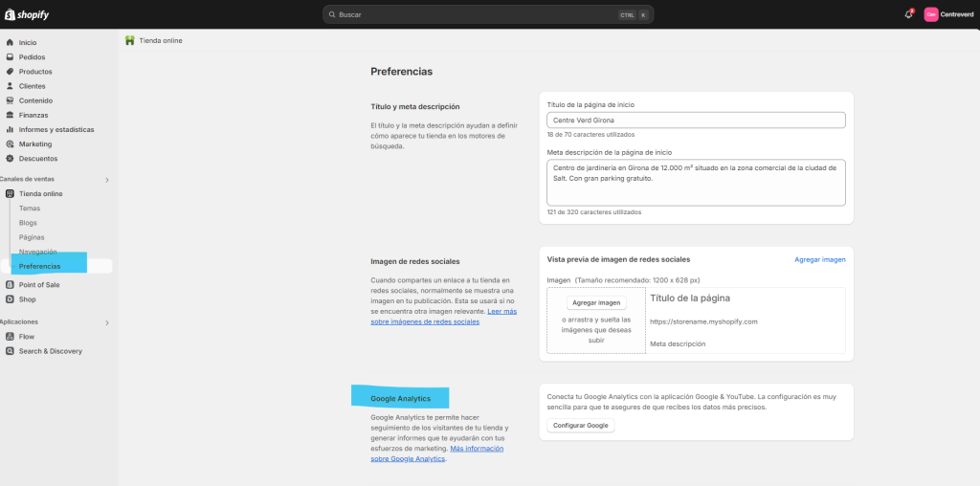Select the Productos tag icon
The height and width of the screenshot is (486, 980).
[x=10, y=72]
